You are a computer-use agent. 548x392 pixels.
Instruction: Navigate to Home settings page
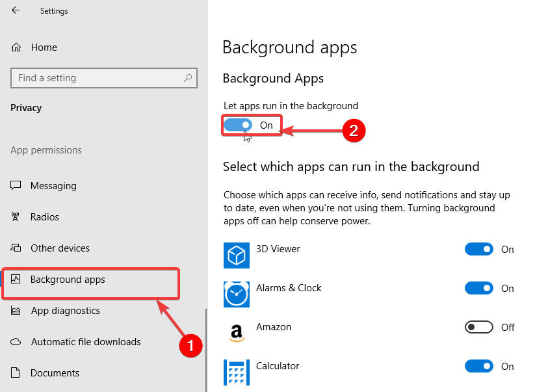(44, 47)
